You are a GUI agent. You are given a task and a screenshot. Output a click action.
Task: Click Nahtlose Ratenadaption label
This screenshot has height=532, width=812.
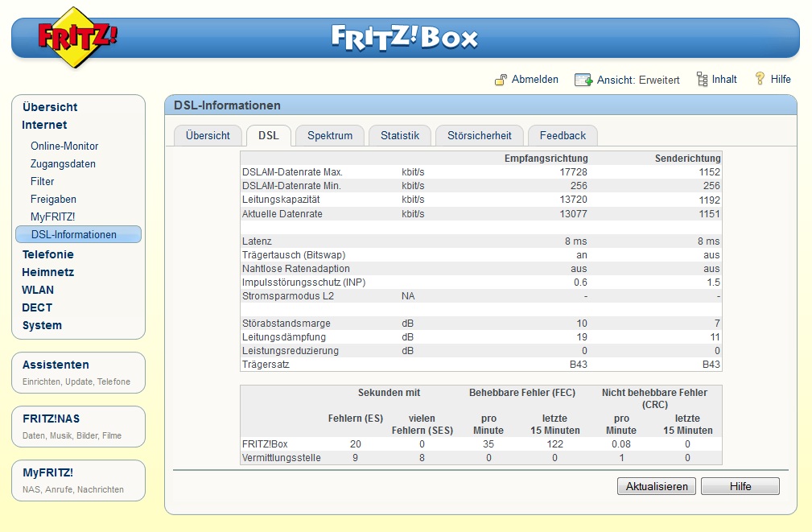pyautogui.click(x=295, y=268)
